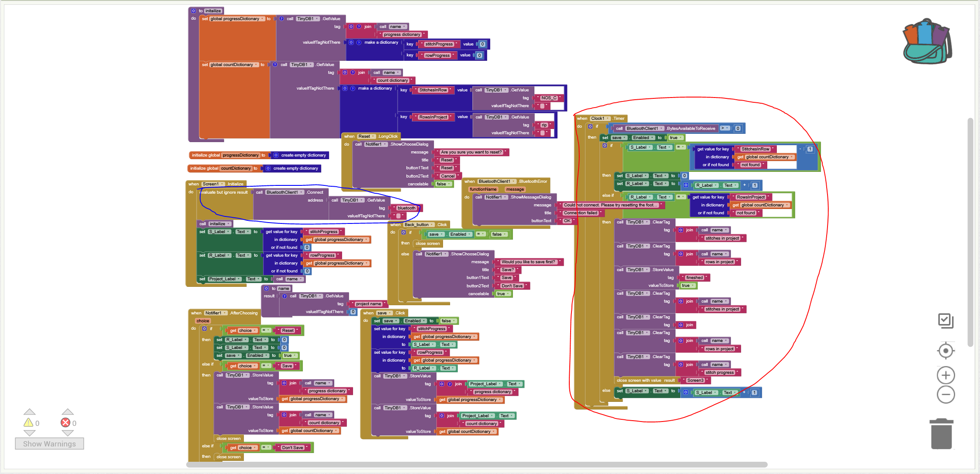This screenshot has width=980, height=474.
Task: Open BluetoothClient1 dropdown in BluetoothError event
Action: pyautogui.click(x=513, y=181)
